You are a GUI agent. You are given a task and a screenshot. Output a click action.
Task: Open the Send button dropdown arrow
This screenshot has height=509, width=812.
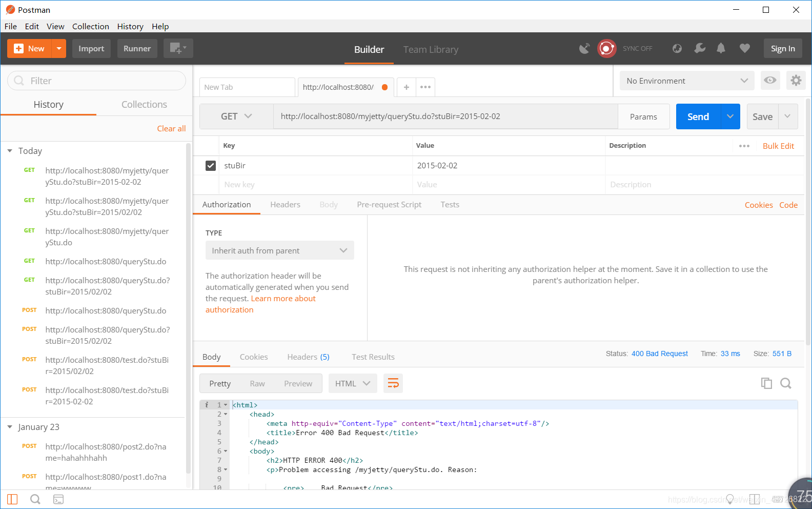[730, 116]
